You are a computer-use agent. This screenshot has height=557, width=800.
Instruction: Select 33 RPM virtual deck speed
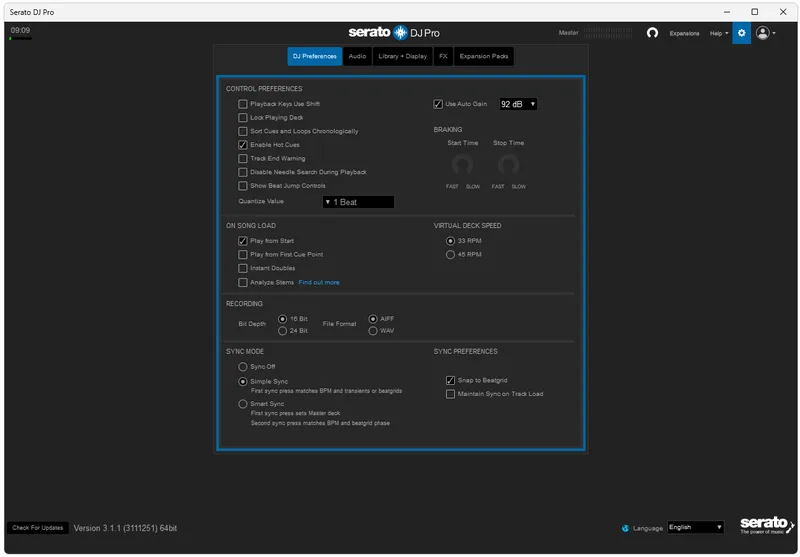point(451,241)
